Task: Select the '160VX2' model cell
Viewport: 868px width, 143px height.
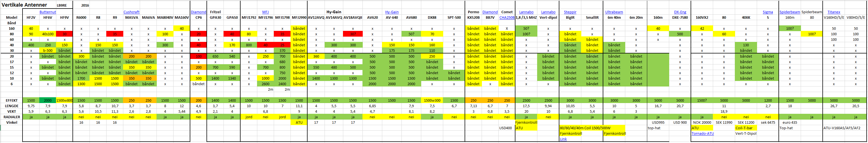Action: click(702, 18)
